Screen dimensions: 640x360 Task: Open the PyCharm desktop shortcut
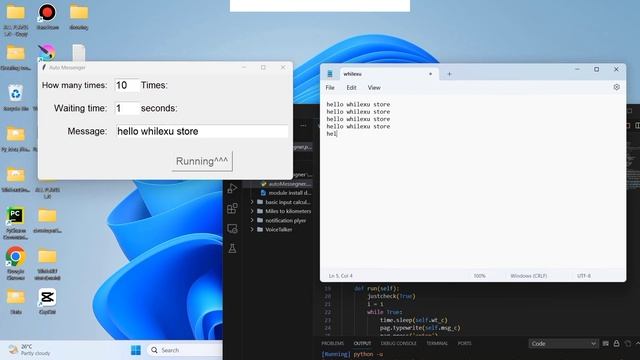(x=15, y=223)
